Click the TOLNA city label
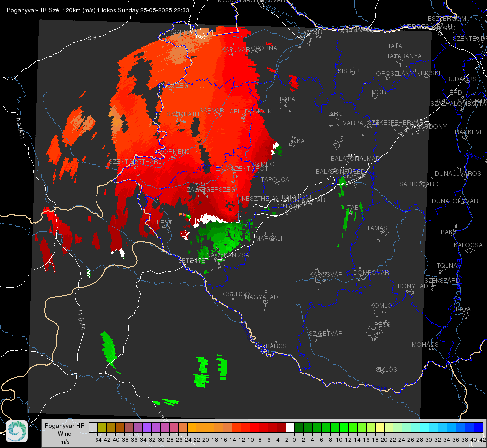 pos(447,266)
